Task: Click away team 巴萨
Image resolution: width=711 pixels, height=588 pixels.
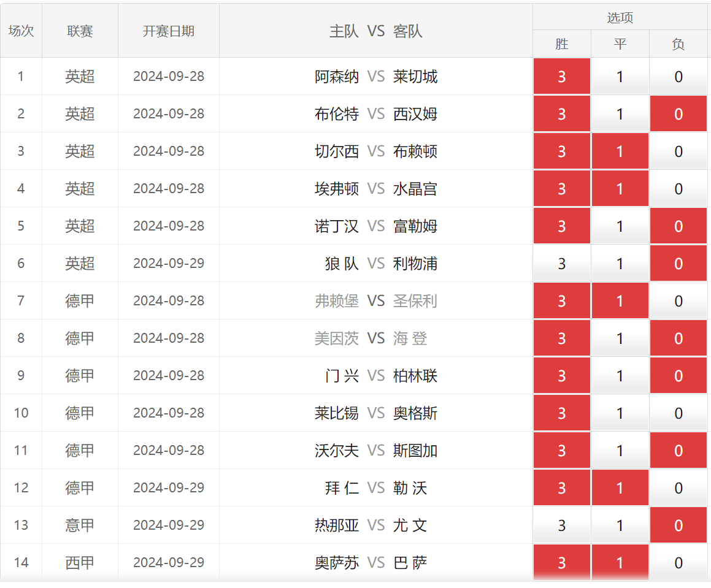Action: coord(410,562)
